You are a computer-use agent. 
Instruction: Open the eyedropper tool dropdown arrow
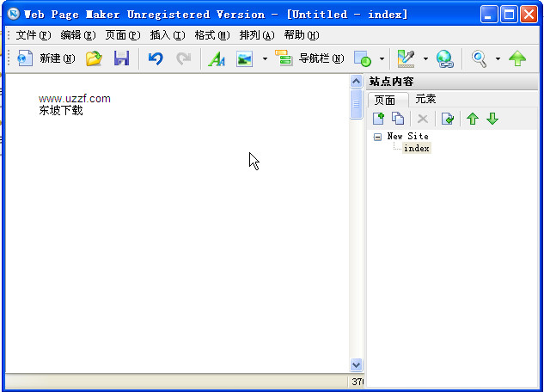pyautogui.click(x=425, y=58)
